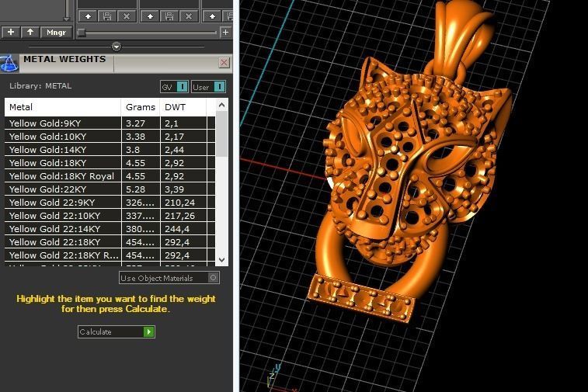Click the 3.8 grams cell

pyautogui.click(x=141, y=150)
